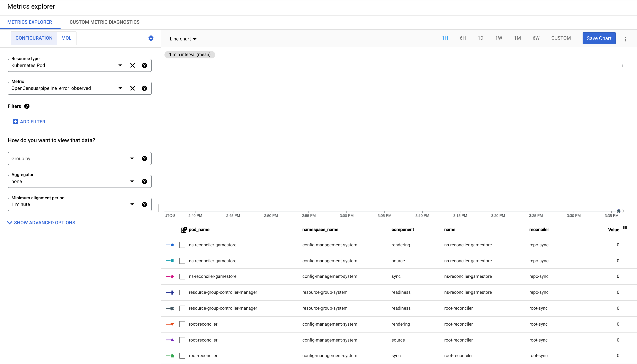
Task: Toggle checkbox for root-reconciler source row
Action: (x=182, y=340)
